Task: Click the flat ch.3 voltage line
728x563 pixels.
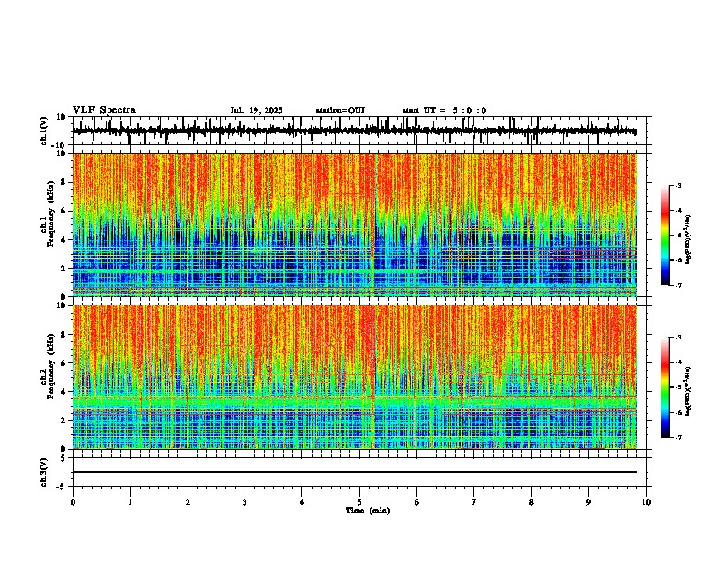Action: (354, 472)
